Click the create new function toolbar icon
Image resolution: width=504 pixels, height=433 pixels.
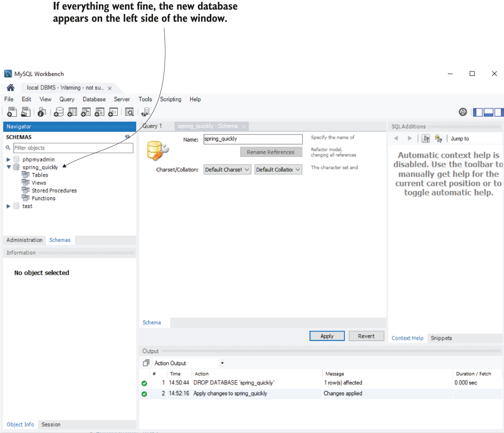pyautogui.click(x=113, y=112)
